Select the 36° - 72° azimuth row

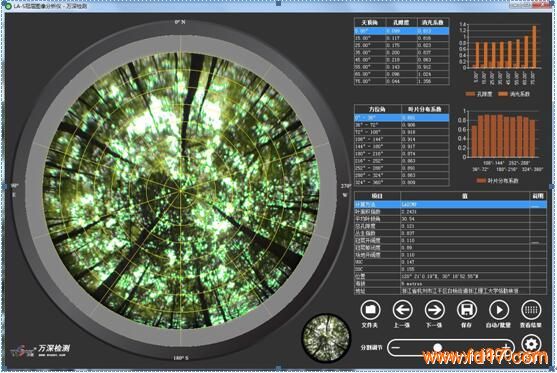[x=401, y=125]
